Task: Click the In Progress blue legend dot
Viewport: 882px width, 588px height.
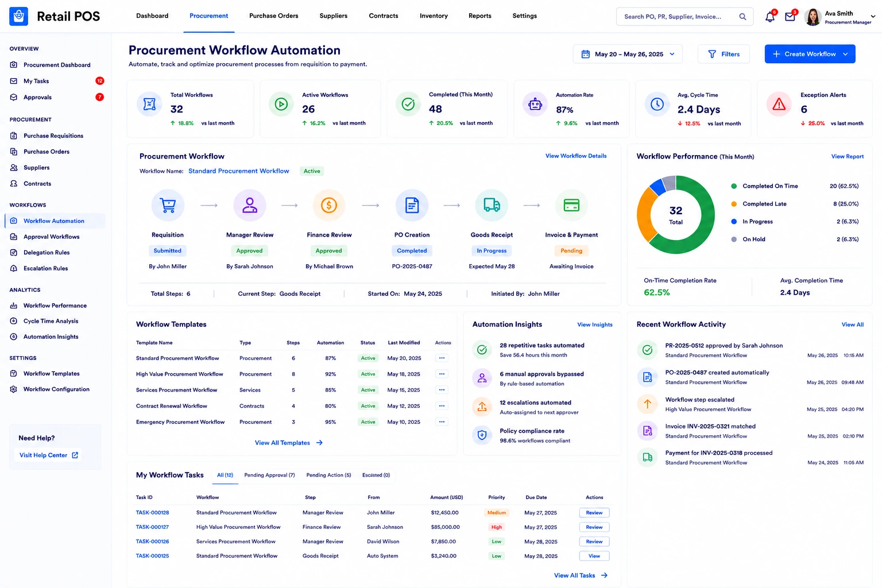Action: (x=734, y=222)
